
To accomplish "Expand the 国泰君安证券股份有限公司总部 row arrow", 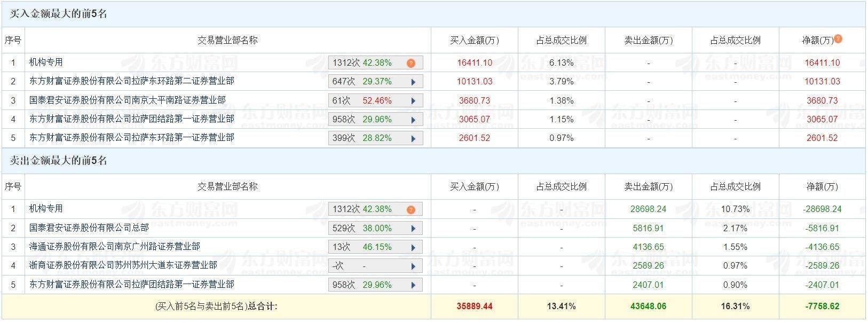I will pyautogui.click(x=413, y=229).
